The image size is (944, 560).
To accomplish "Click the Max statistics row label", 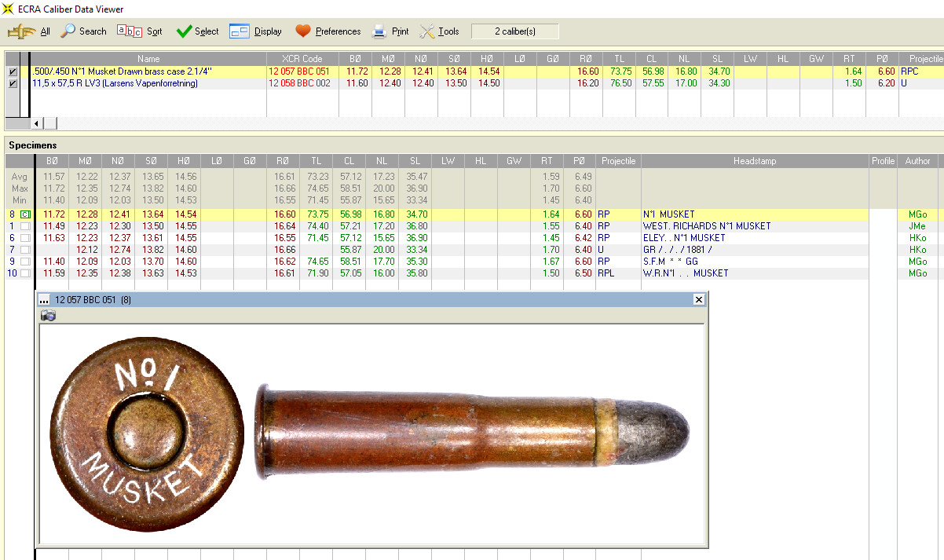I will [19, 188].
